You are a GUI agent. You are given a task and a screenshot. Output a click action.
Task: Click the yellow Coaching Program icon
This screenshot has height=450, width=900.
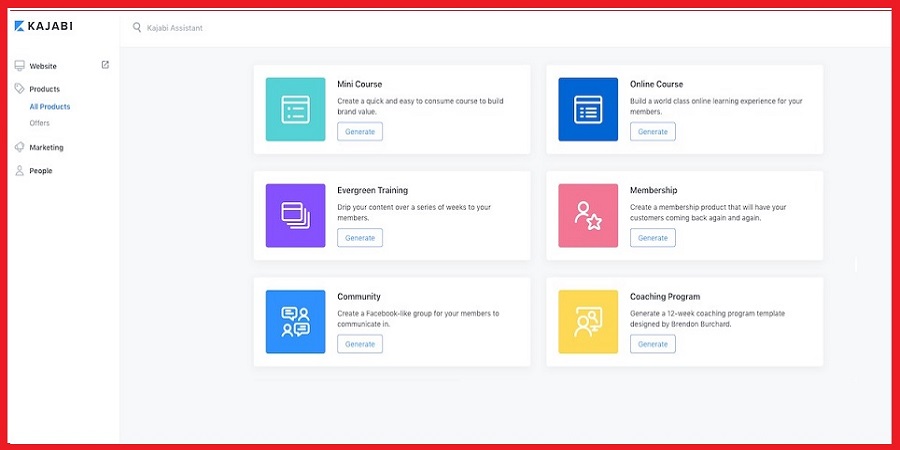click(588, 321)
